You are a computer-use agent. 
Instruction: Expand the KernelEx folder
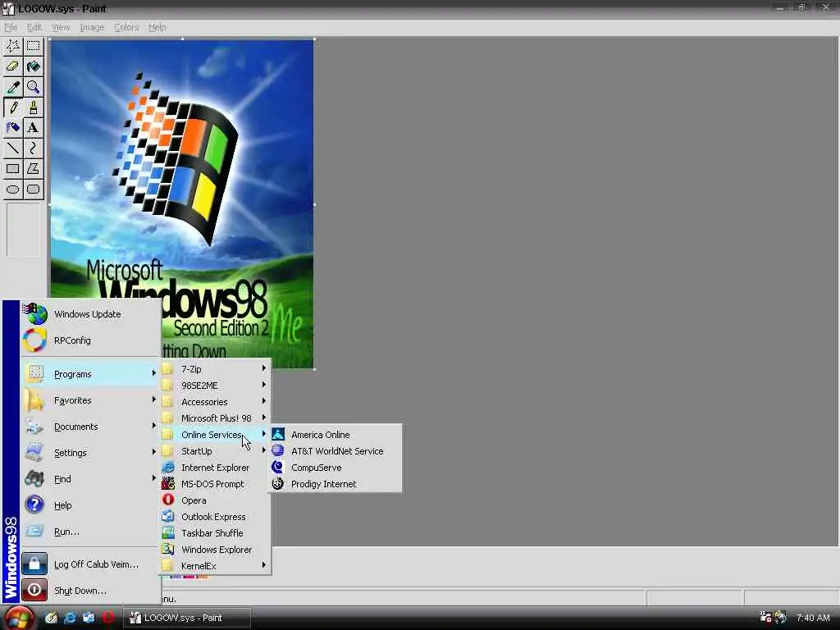click(216, 566)
